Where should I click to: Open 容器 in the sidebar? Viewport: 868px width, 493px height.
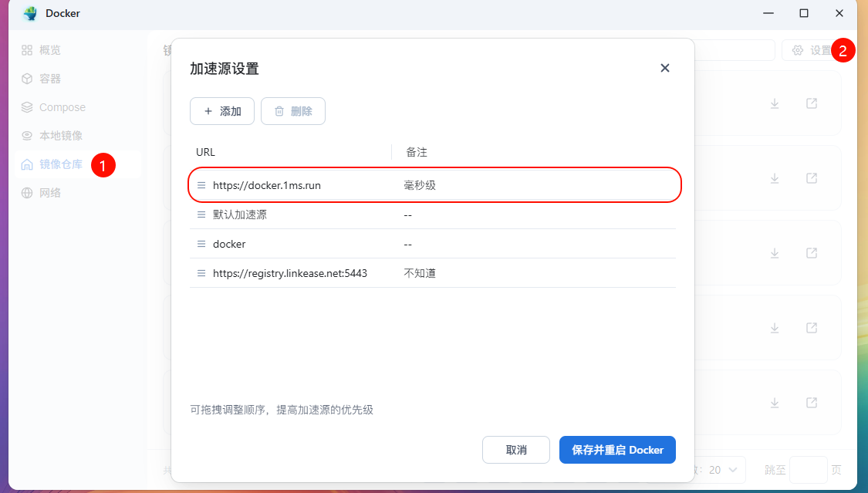(x=77, y=79)
